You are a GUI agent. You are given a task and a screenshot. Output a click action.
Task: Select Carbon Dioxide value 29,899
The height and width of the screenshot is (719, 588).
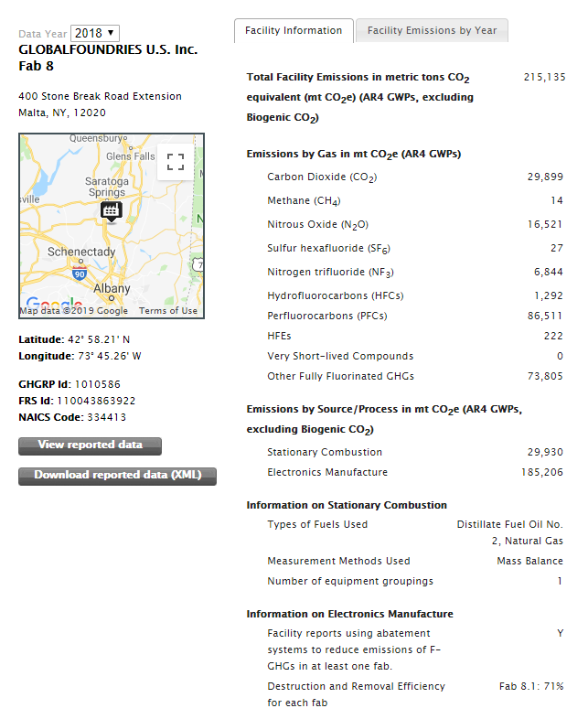[545, 177]
